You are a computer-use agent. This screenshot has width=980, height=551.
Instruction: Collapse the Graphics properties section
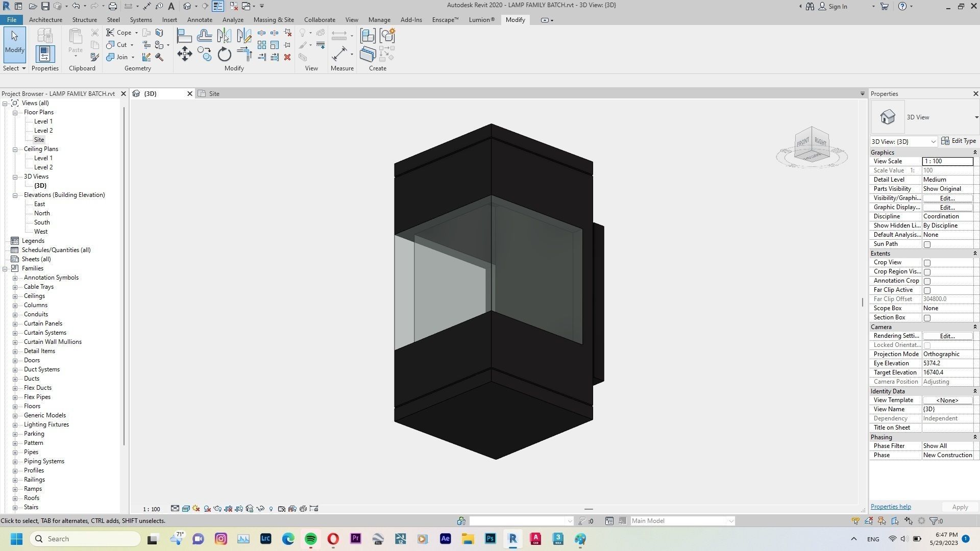974,153
